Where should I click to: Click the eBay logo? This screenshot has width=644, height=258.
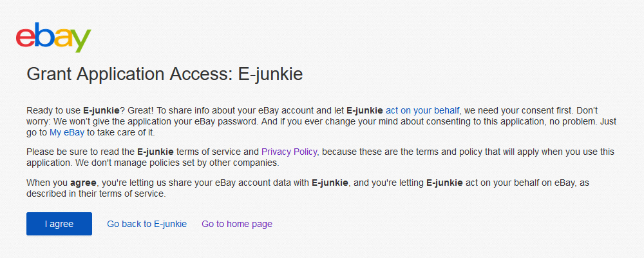53,39
